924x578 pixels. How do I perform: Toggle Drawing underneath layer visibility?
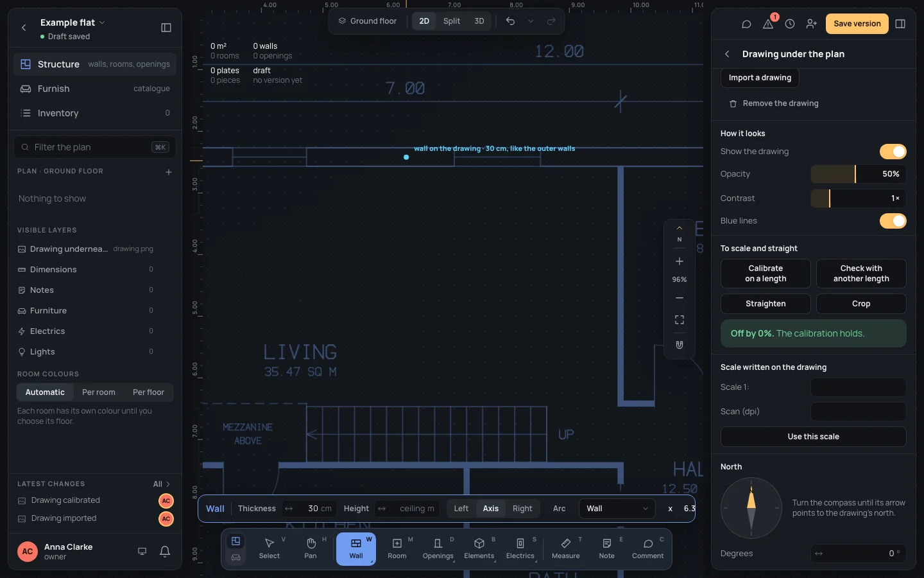95,249
